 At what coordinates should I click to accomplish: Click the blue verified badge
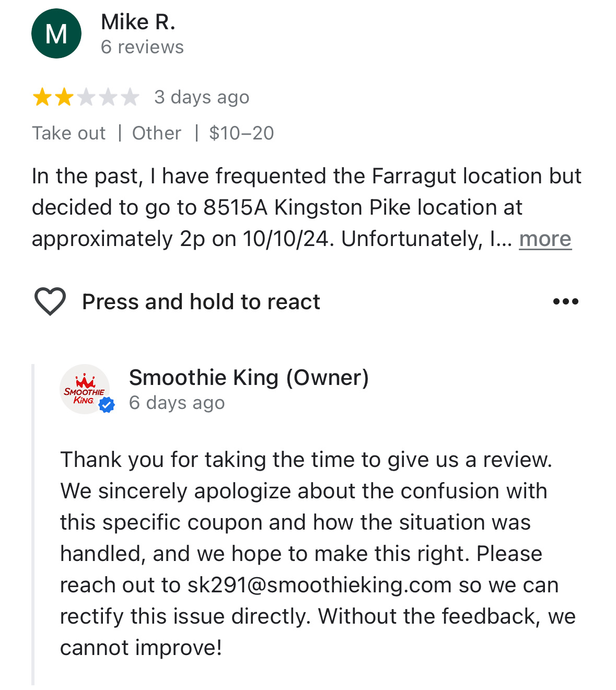[x=107, y=405]
